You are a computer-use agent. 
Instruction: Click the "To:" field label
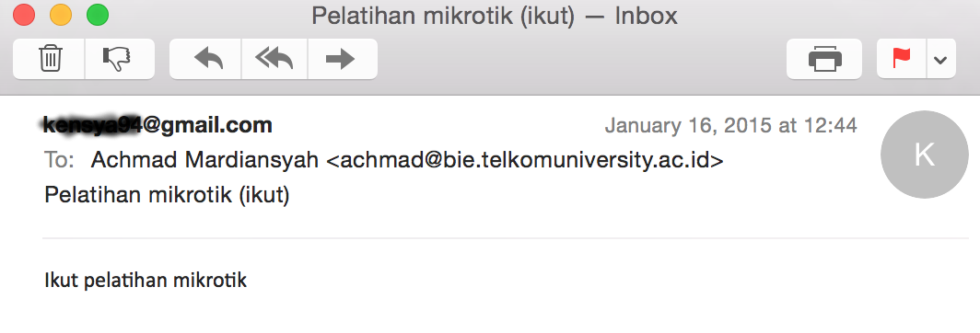point(59,161)
